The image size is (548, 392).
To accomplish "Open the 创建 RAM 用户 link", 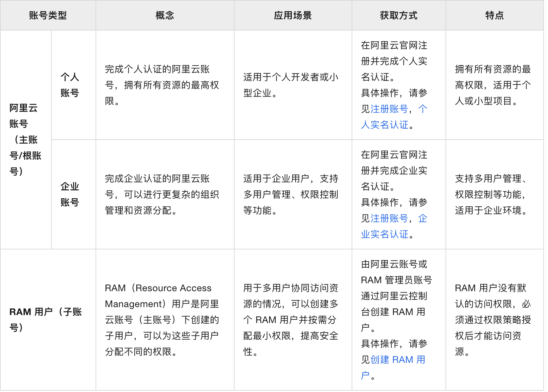I will click(393, 367).
